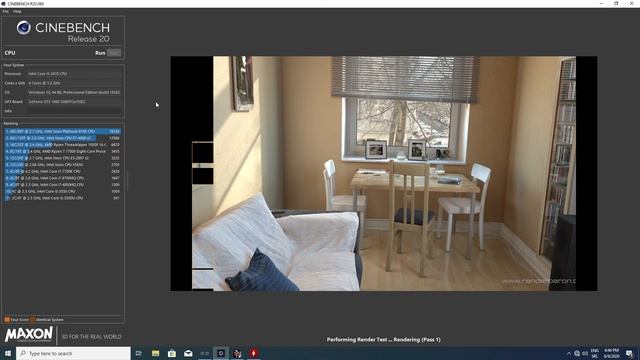The height and width of the screenshot is (360, 640).
Task: Open Task View in the taskbar
Action: click(139, 353)
